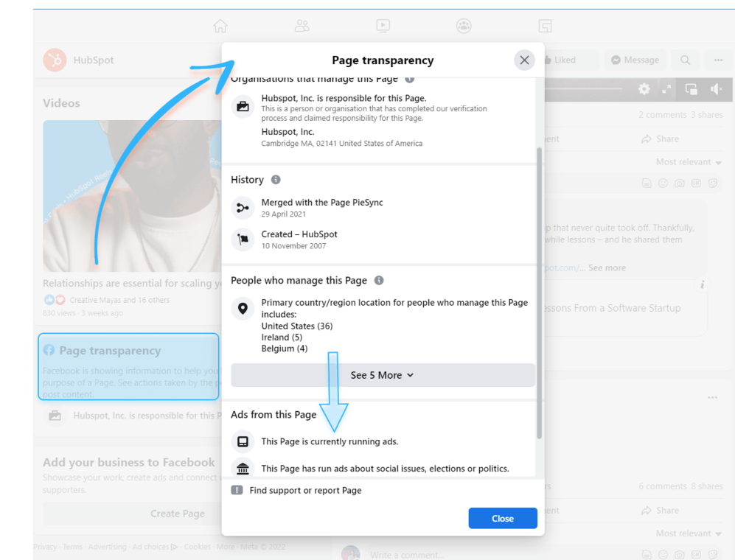Open the page search magnifier icon
The height and width of the screenshot is (560, 735).
click(x=685, y=60)
